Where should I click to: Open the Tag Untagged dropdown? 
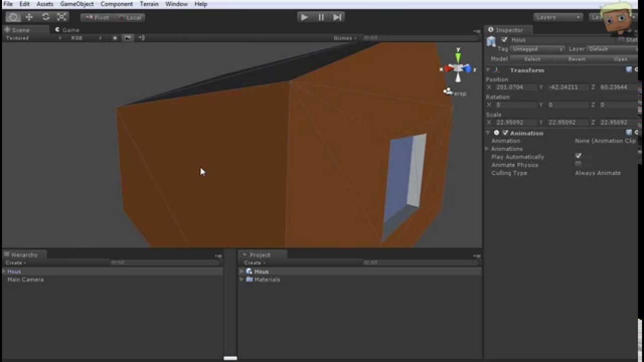[537, 49]
